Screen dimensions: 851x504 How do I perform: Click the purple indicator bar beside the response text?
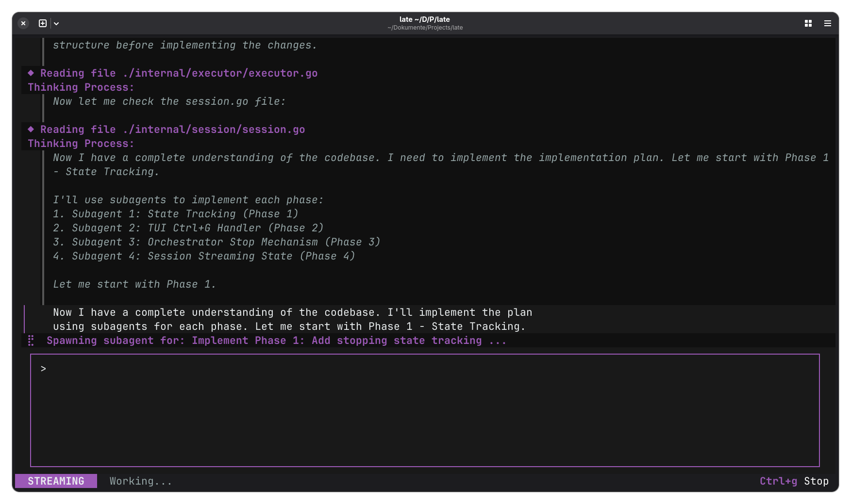(24, 319)
